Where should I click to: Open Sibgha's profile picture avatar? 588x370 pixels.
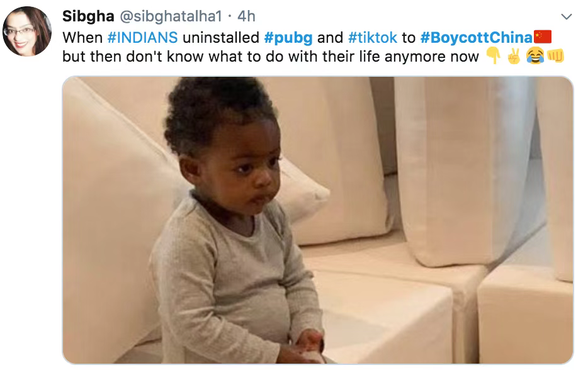coord(27,31)
